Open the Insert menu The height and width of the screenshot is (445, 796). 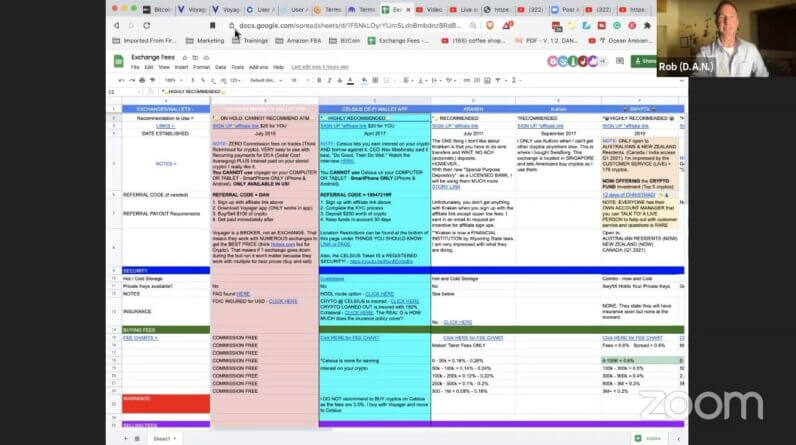click(181, 67)
